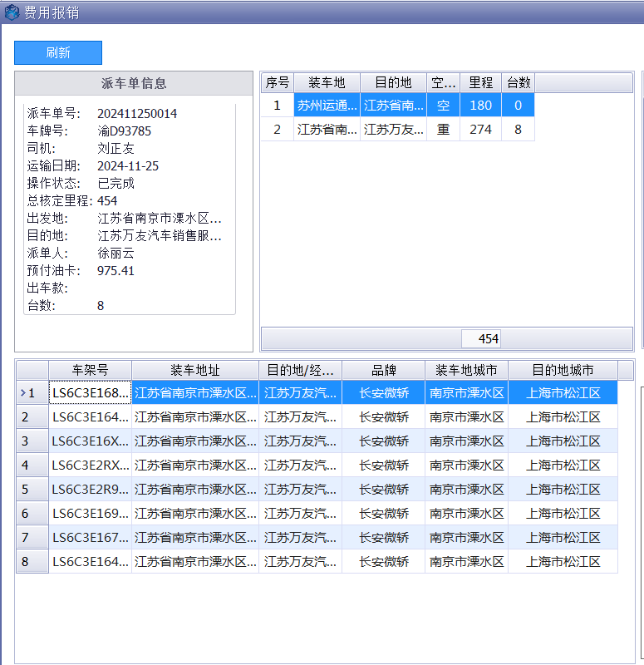Image resolution: width=644 pixels, height=665 pixels.
Task: Select vehicle row with VIN LS6C3E16X
Action: click(x=91, y=441)
